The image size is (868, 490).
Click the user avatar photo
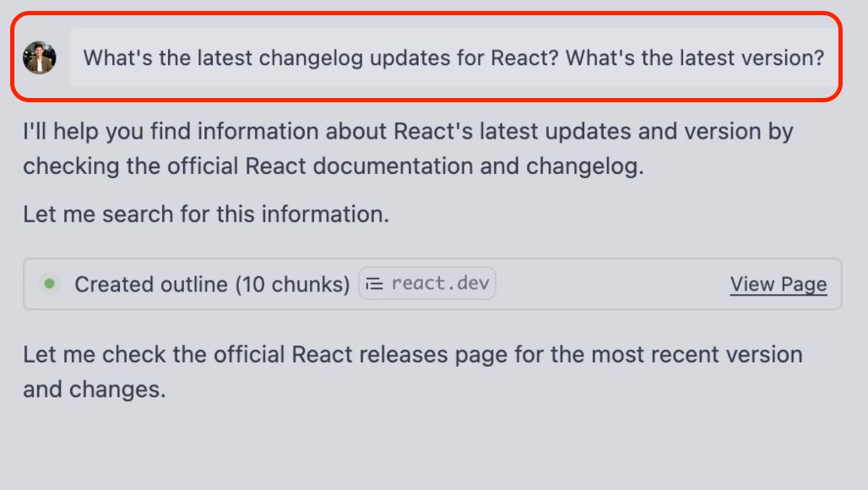[x=40, y=57]
